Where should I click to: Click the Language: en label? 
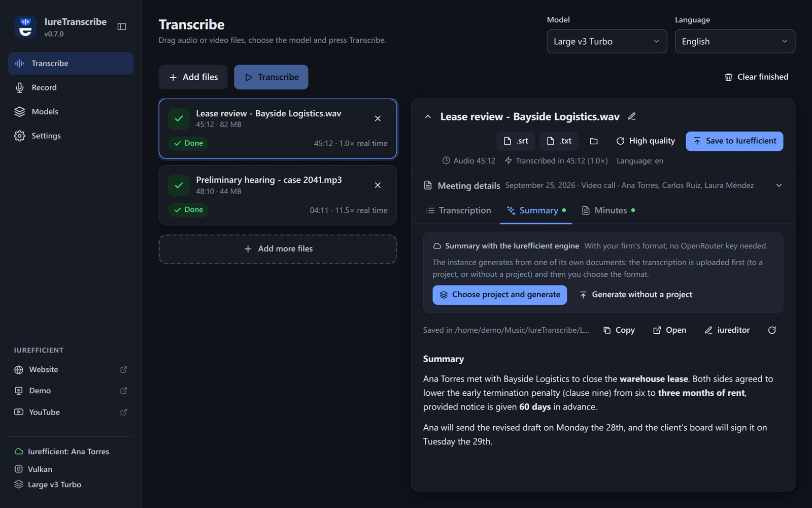[x=640, y=161]
